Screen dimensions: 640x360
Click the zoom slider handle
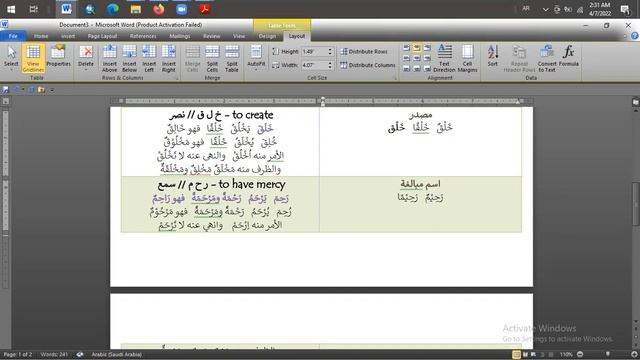tap(607, 354)
